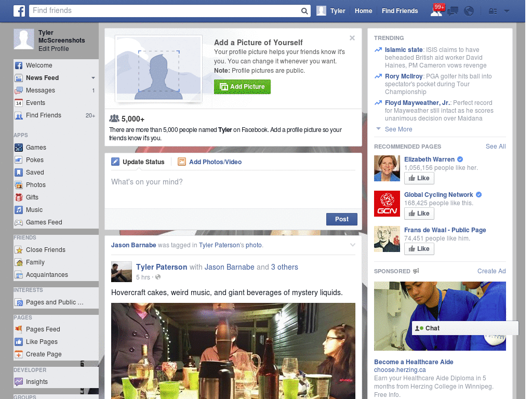
Task: Click Elizabeth Warren page thumbnail
Action: click(387, 168)
